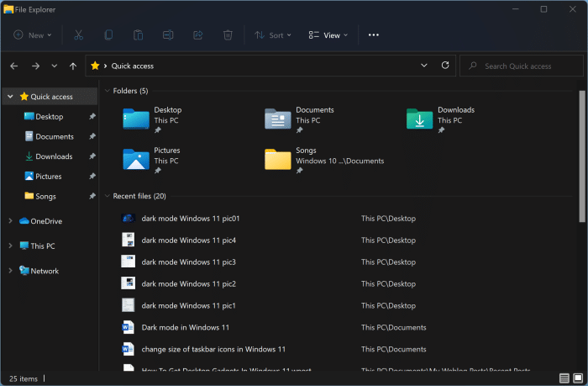
Task: Open Documents in navigation pane
Action: point(55,136)
